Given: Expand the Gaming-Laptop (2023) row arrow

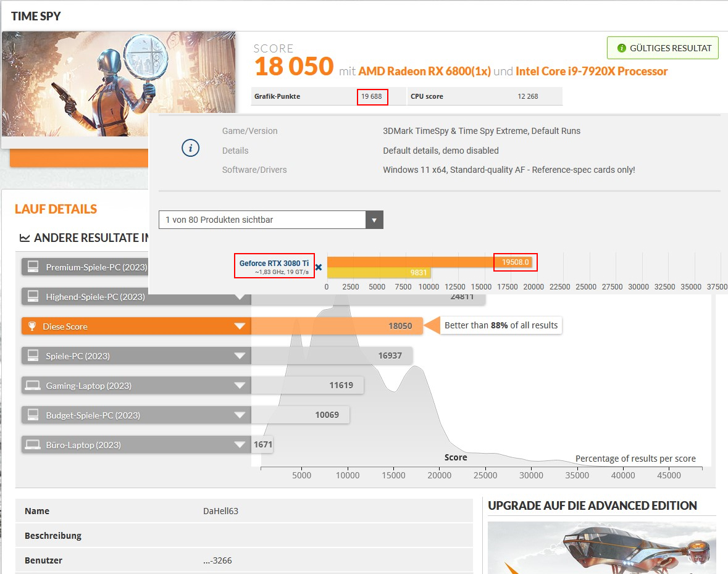Looking at the screenshot, I should (240, 386).
